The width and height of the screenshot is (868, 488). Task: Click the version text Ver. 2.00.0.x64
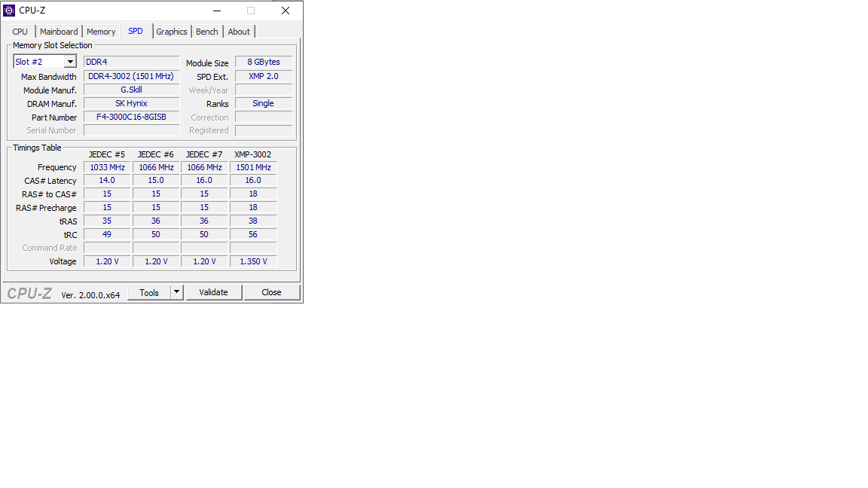pyautogui.click(x=90, y=295)
